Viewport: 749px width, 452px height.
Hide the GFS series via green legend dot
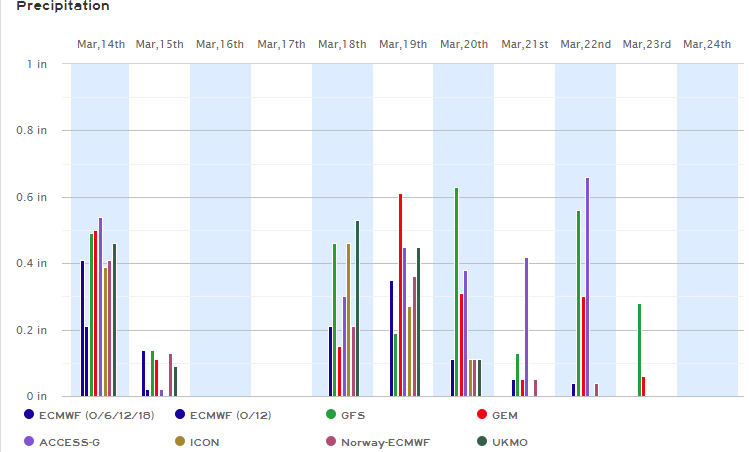pyautogui.click(x=329, y=414)
